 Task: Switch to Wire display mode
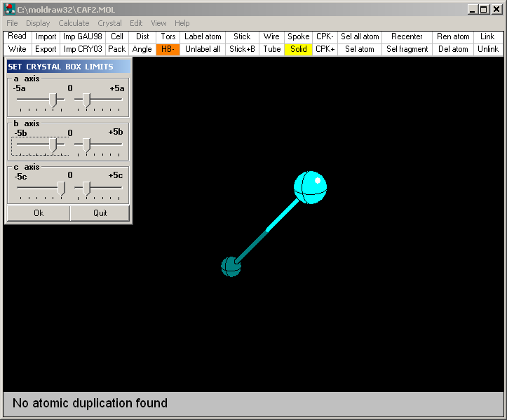point(271,36)
